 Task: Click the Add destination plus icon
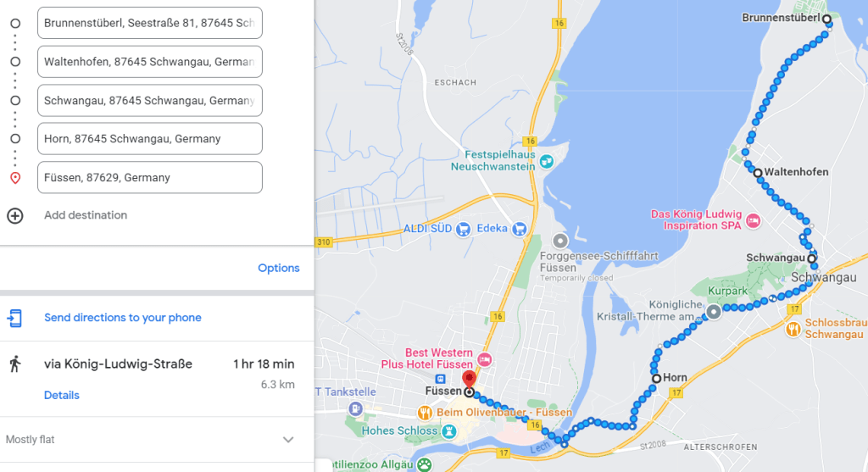15,215
